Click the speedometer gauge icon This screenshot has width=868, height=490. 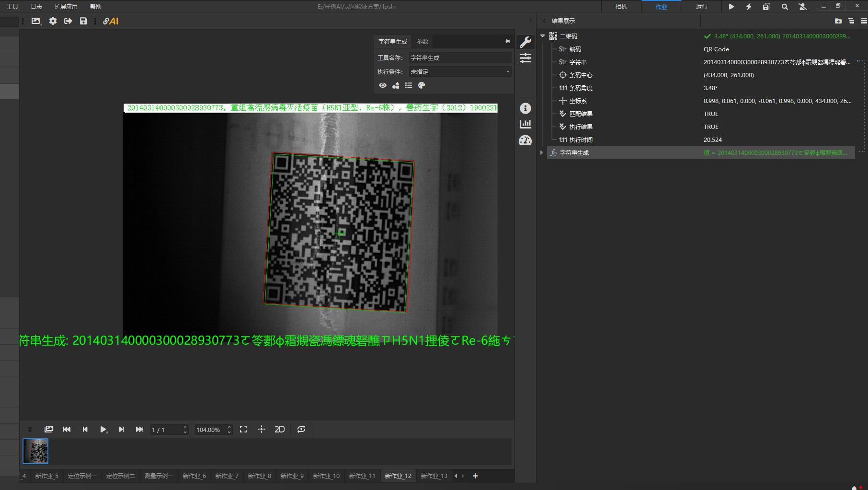[525, 140]
